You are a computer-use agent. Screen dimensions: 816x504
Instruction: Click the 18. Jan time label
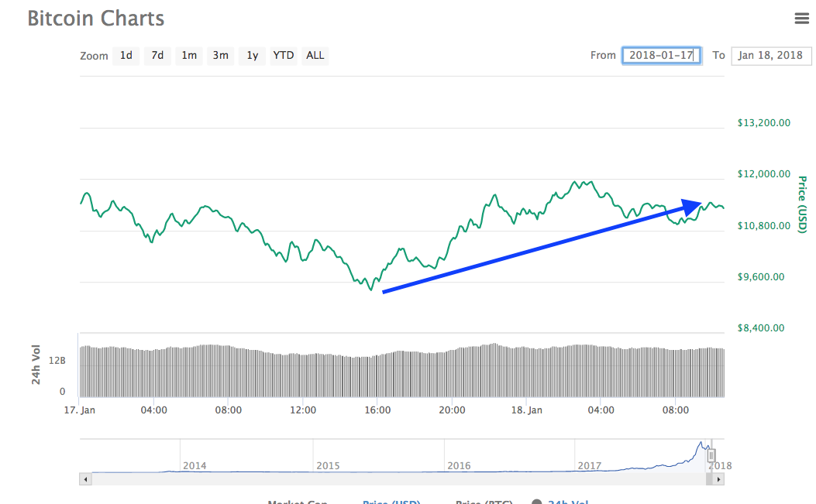526,410
